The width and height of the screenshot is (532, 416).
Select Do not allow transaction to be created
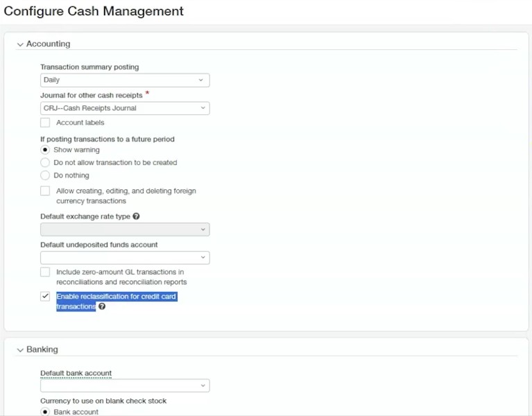(45, 162)
